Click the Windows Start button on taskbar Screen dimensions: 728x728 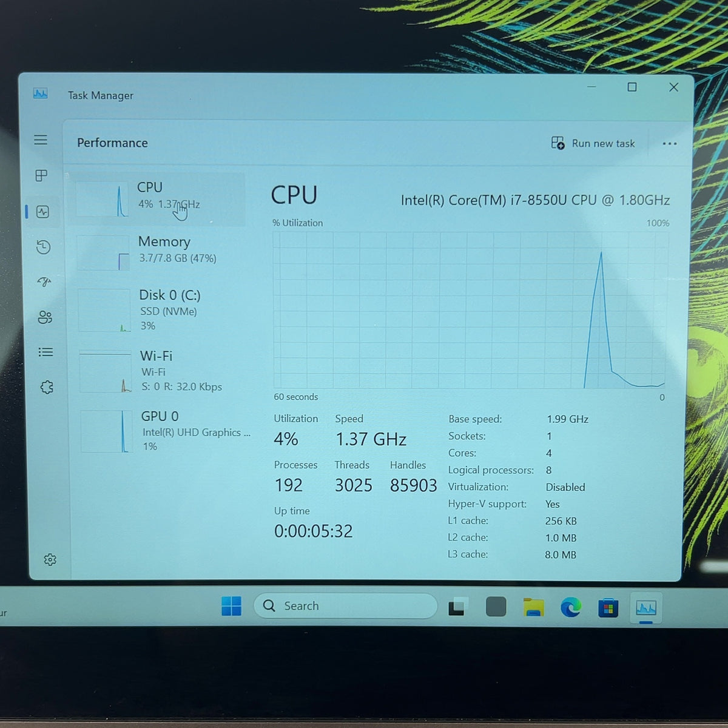coord(231,606)
